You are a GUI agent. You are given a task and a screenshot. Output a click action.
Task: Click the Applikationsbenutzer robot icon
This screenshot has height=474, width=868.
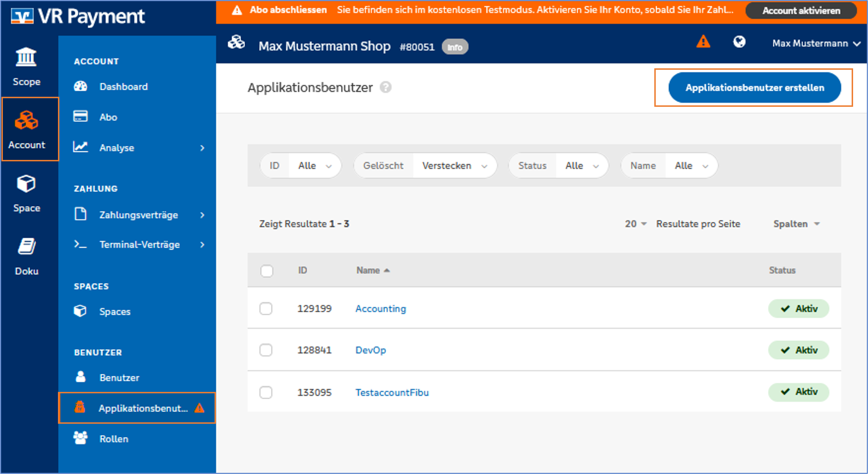pyautogui.click(x=80, y=407)
